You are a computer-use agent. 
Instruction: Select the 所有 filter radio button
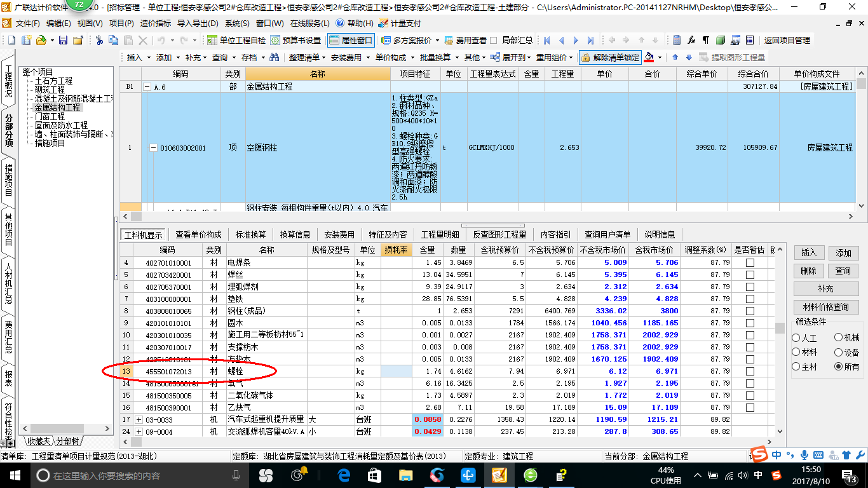point(838,367)
